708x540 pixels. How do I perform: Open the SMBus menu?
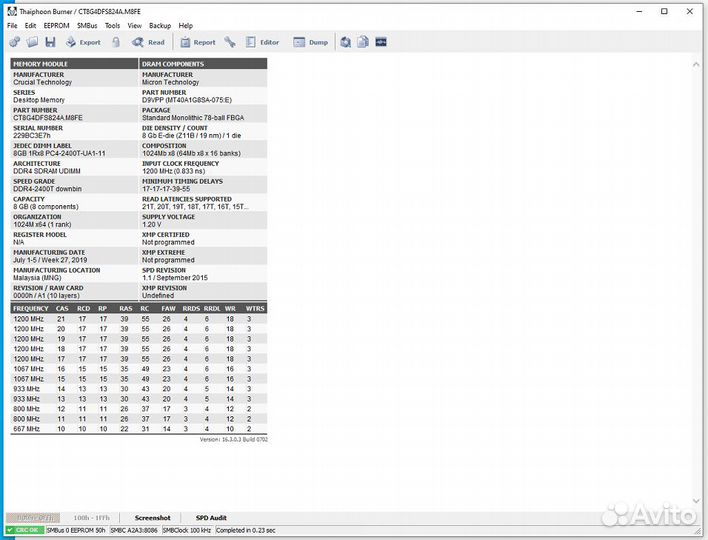[88, 25]
